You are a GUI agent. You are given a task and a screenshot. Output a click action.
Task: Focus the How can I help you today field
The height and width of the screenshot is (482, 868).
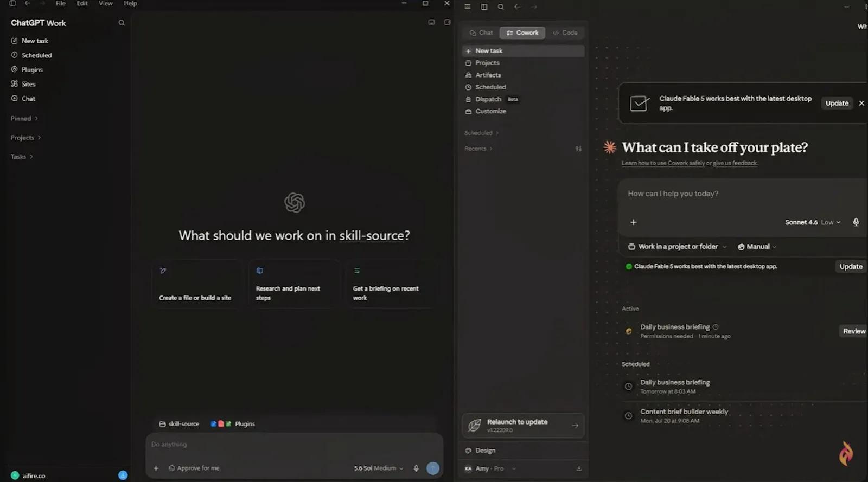pyautogui.click(x=742, y=194)
